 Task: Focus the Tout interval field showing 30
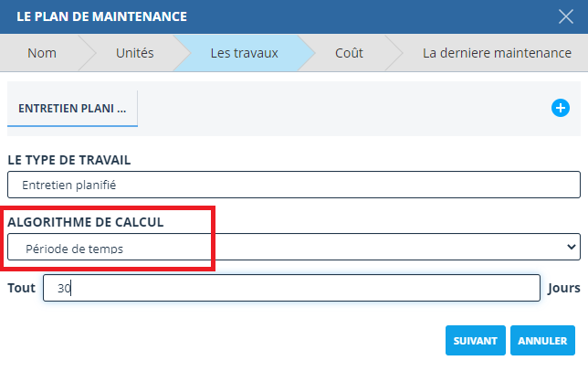[x=291, y=289]
